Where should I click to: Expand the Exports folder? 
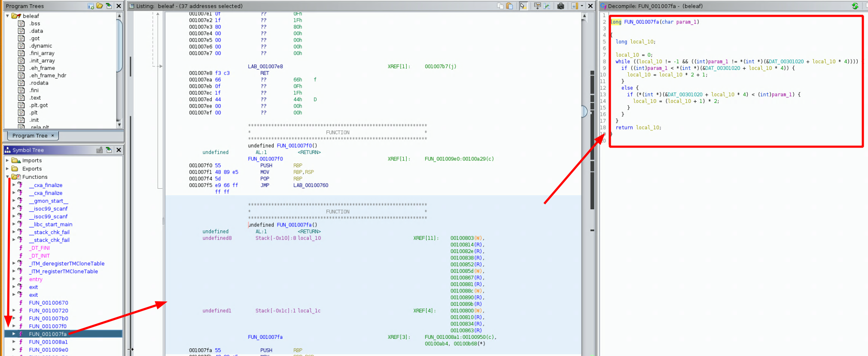click(7, 169)
